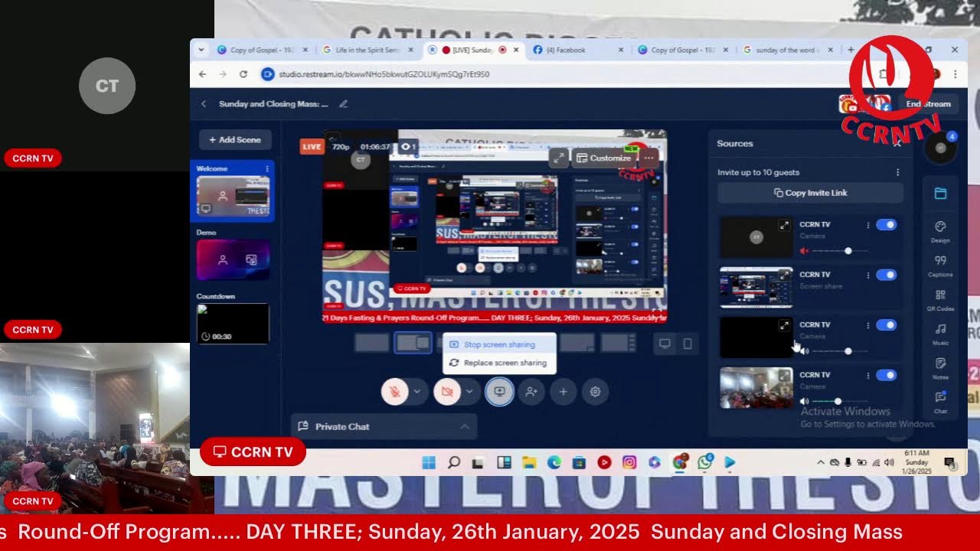Click the Add Scene button

coord(235,140)
